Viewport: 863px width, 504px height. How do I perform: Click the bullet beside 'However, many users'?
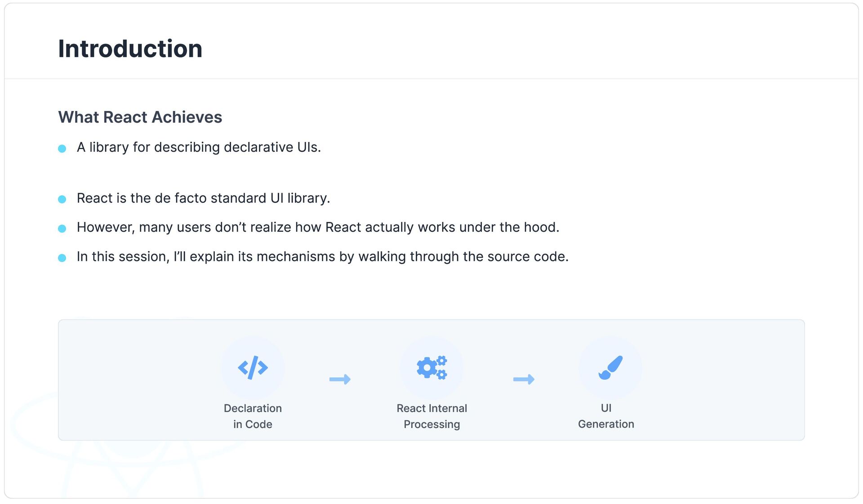pos(62,229)
